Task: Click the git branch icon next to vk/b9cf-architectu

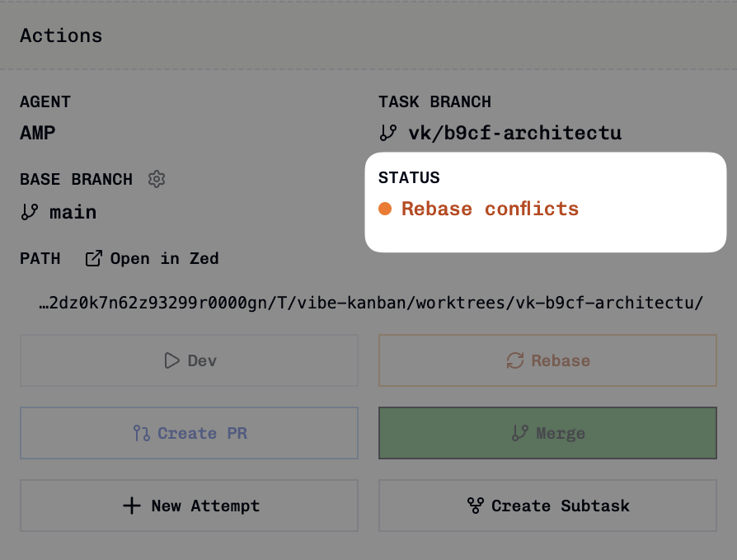Action: click(x=388, y=133)
